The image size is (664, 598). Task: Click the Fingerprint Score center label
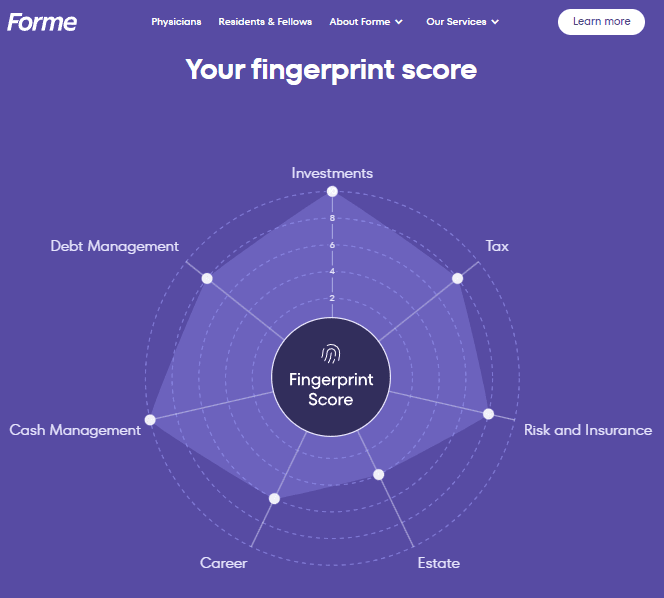pos(331,389)
